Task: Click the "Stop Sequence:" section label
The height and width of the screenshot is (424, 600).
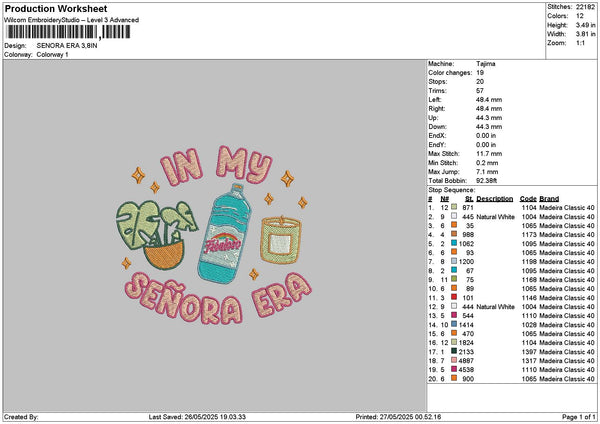Action: click(450, 188)
